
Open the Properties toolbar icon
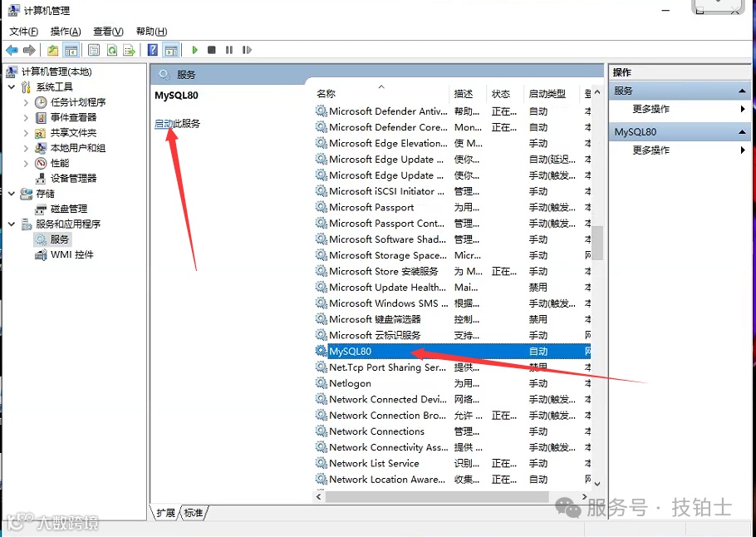pyautogui.click(x=94, y=50)
